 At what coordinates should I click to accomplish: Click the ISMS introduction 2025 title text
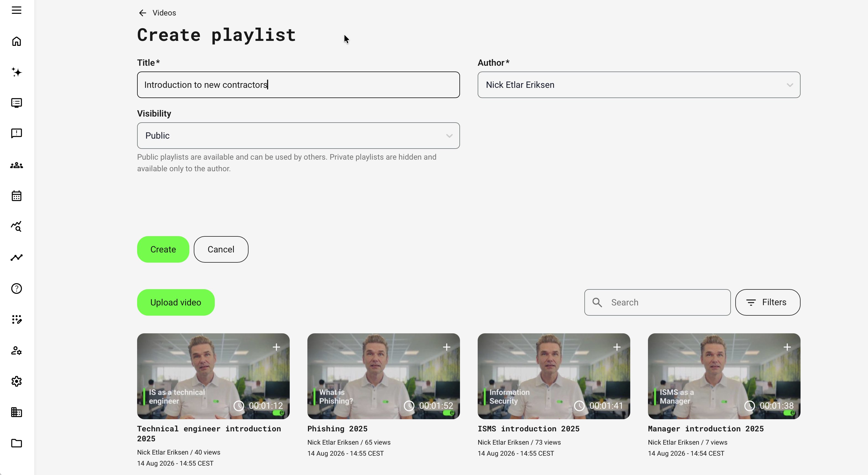pos(528,429)
